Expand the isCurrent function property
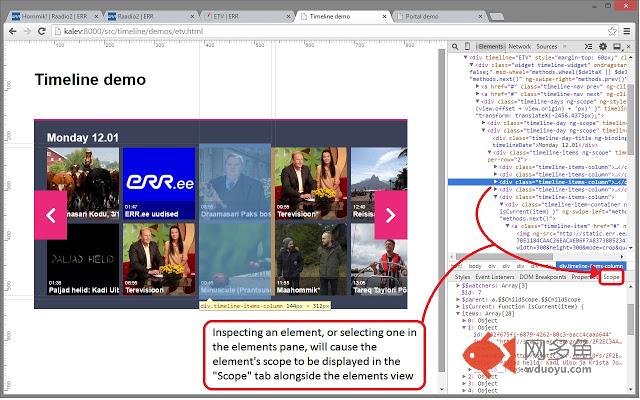Image resolution: width=640 pixels, height=400 pixels. 458,307
